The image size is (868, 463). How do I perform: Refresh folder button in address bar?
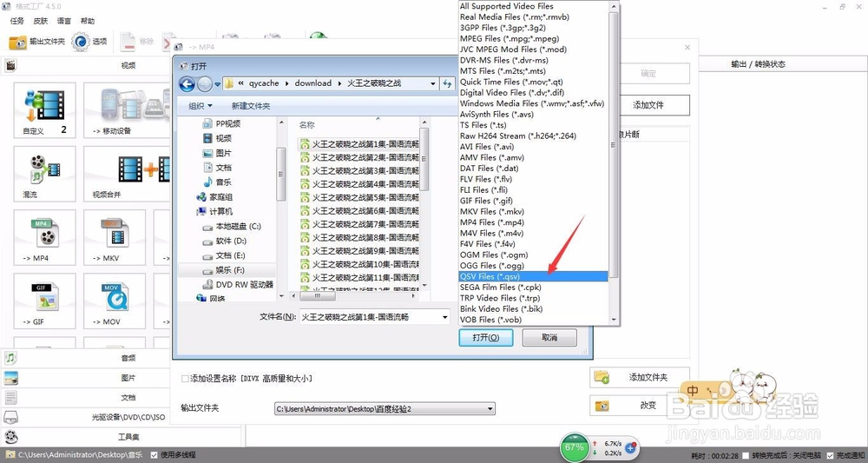coord(447,83)
